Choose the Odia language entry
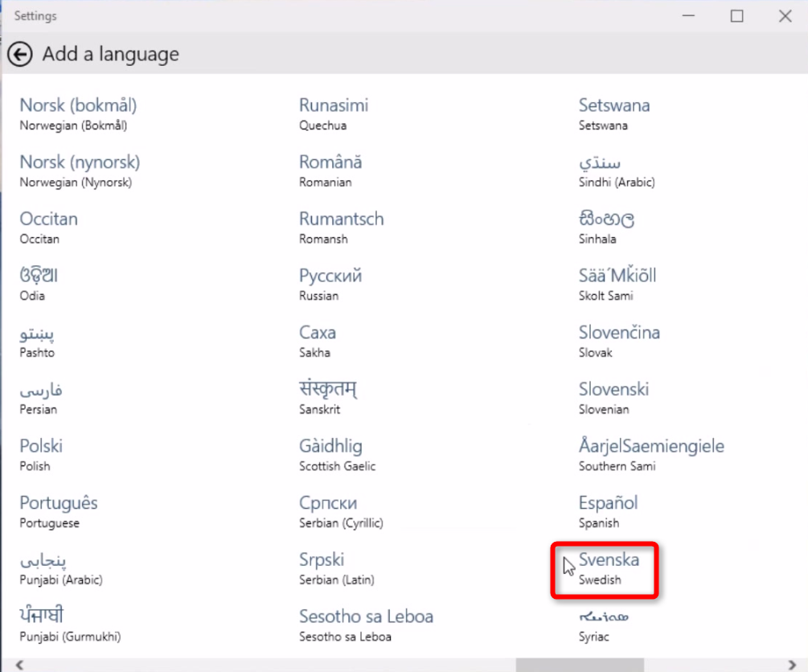 point(39,285)
